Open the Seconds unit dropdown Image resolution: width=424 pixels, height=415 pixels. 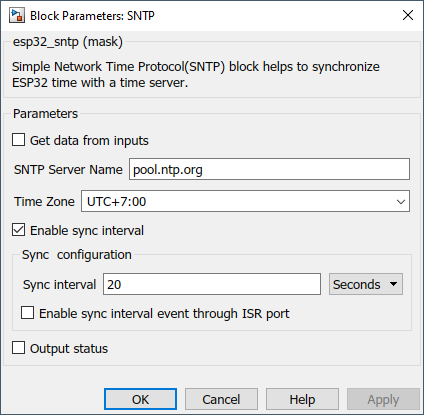pyautogui.click(x=366, y=284)
